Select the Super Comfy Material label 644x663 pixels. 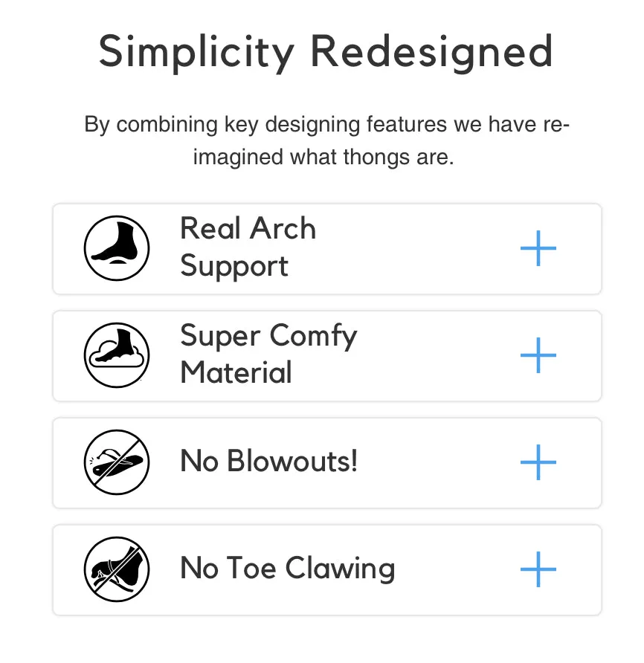[x=268, y=355]
